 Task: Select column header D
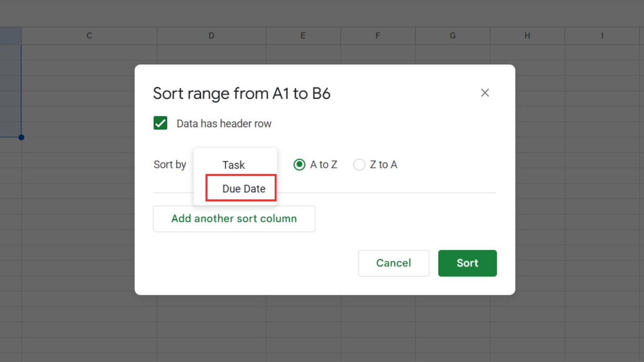[211, 35]
